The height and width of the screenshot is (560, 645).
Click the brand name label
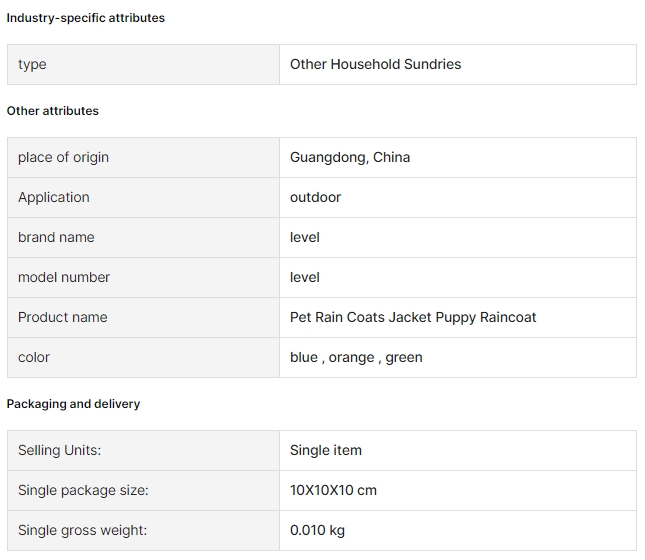(56, 237)
